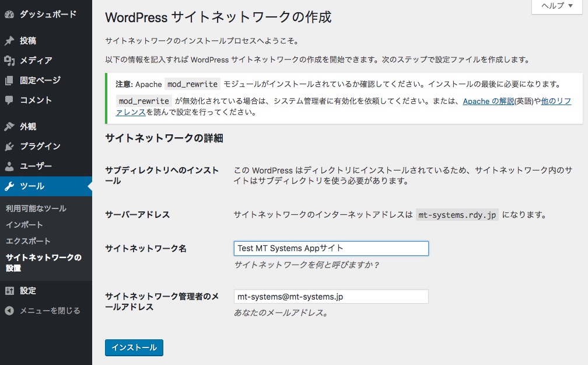Image resolution: width=588 pixels, height=365 pixels.
Task: Click the user silhouette icon beside ユーザー
Action: pyautogui.click(x=9, y=166)
